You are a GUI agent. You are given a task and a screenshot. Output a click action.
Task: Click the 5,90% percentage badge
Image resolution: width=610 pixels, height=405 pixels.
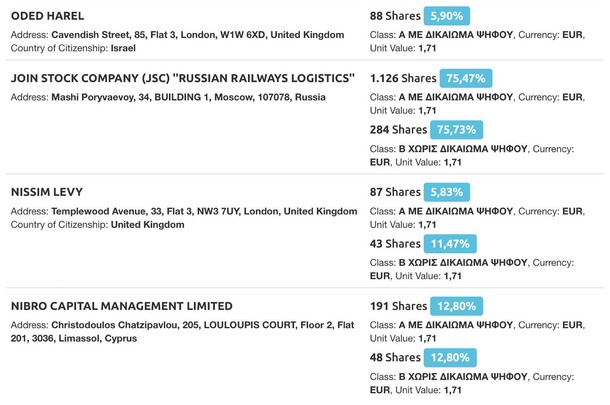pyautogui.click(x=446, y=17)
